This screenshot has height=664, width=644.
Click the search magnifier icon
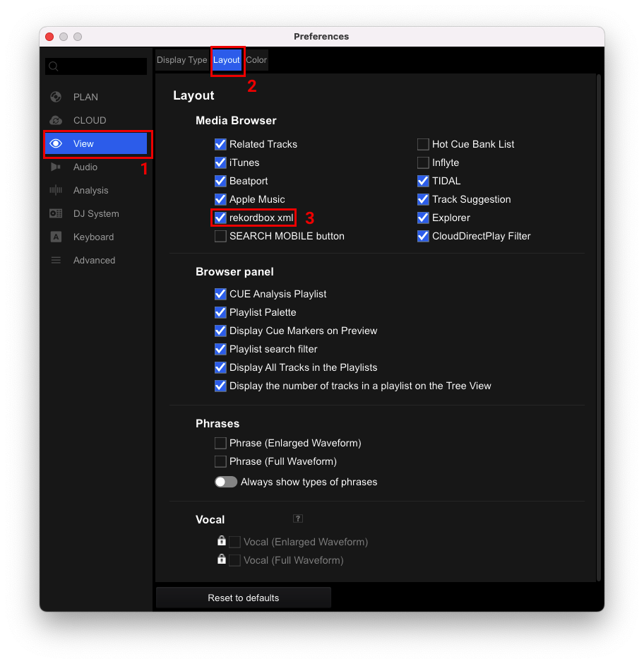54,66
